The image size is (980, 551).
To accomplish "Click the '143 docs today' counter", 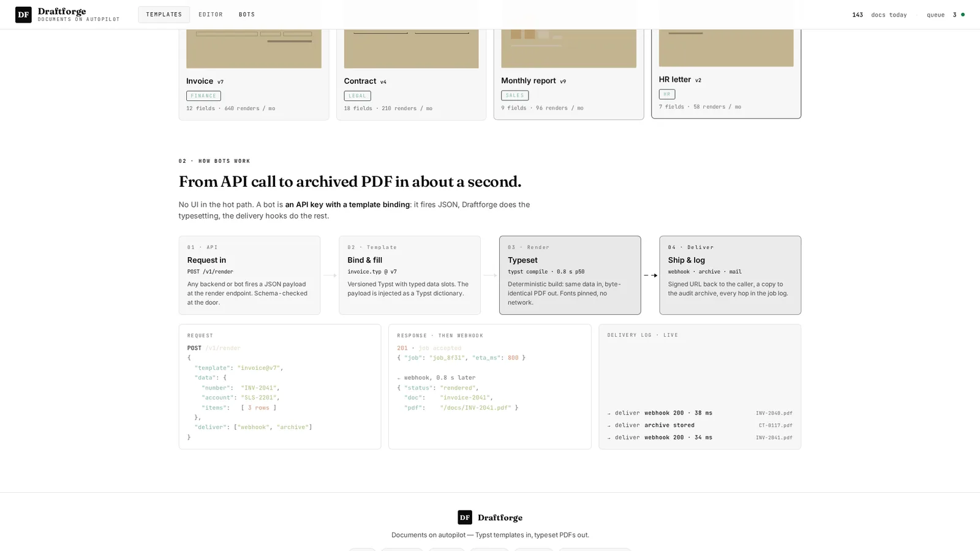I will (880, 15).
